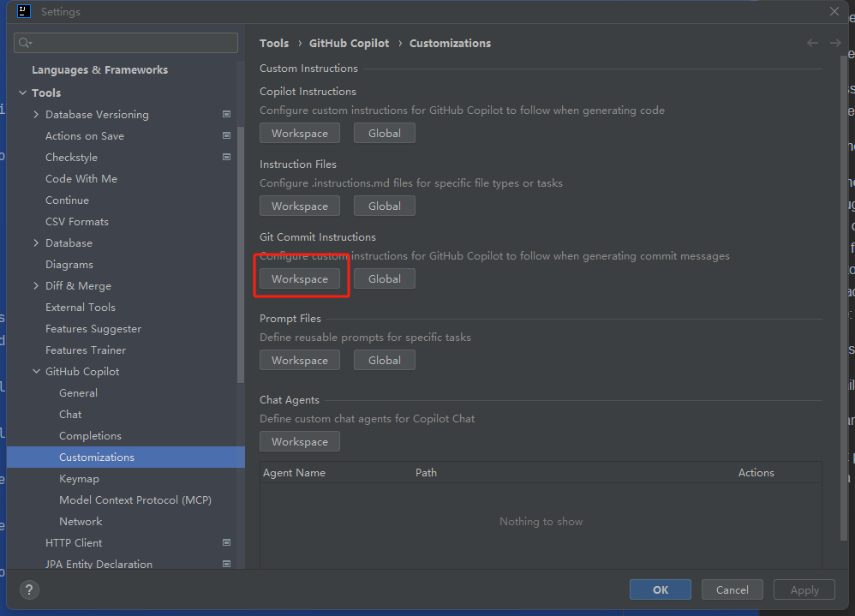Click the search magnifier icon in settings search
Viewport: 855px width, 616px height.
pos(25,43)
